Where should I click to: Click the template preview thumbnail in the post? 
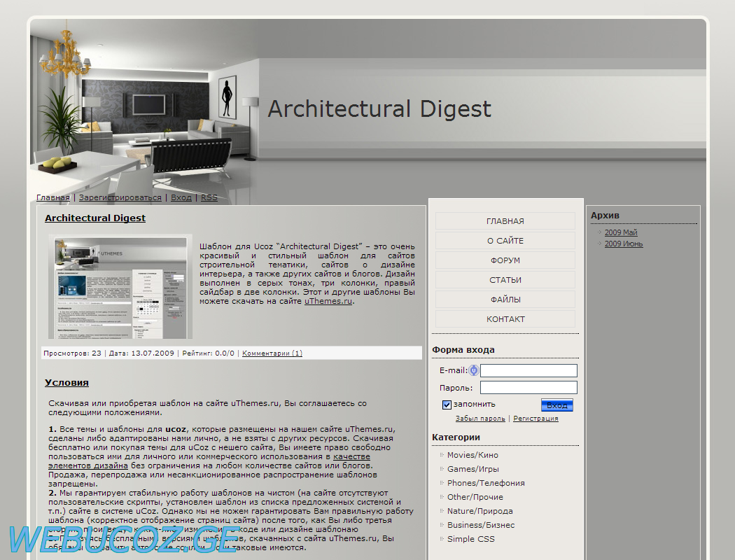(x=120, y=286)
